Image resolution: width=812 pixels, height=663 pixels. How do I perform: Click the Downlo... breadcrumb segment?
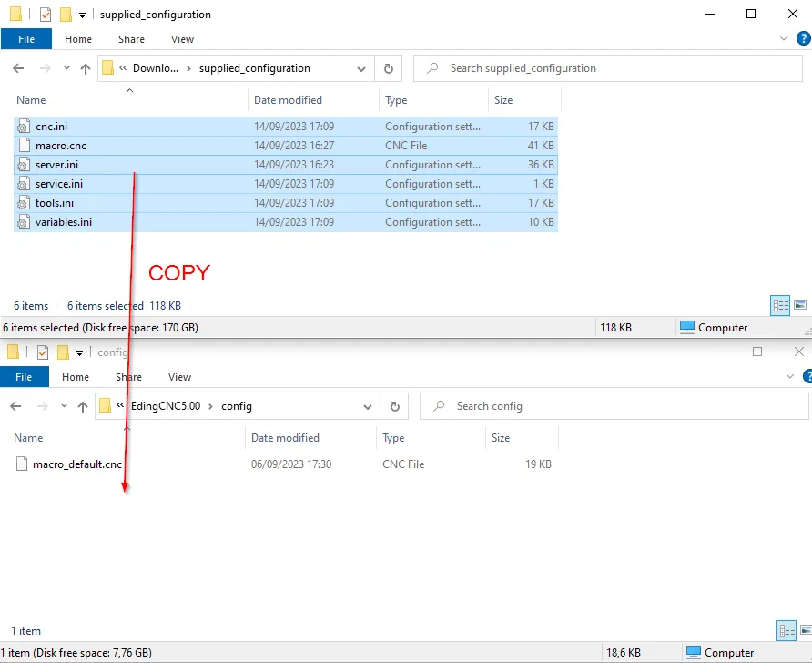[x=156, y=68]
